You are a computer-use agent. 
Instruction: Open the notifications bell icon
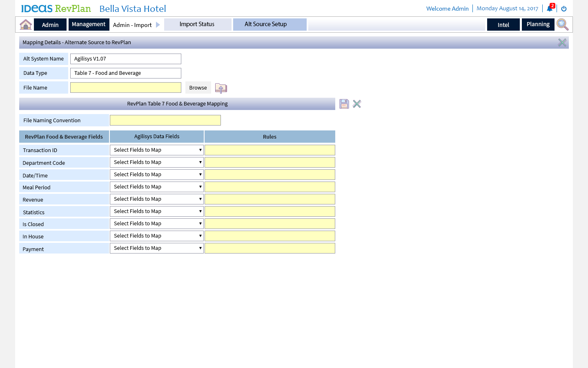pyautogui.click(x=550, y=9)
